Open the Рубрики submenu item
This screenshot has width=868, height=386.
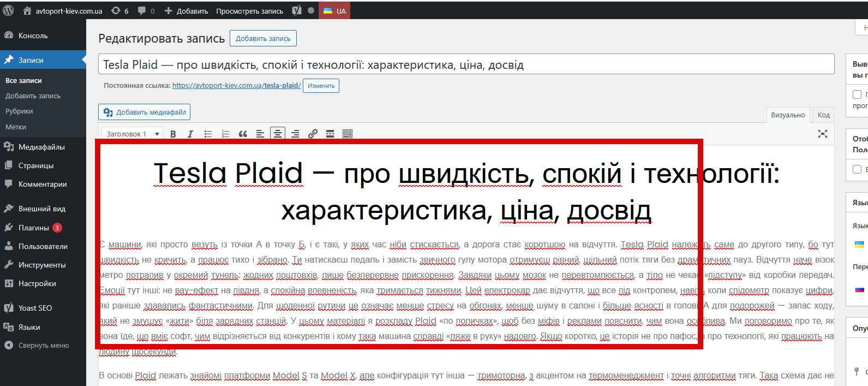click(19, 111)
